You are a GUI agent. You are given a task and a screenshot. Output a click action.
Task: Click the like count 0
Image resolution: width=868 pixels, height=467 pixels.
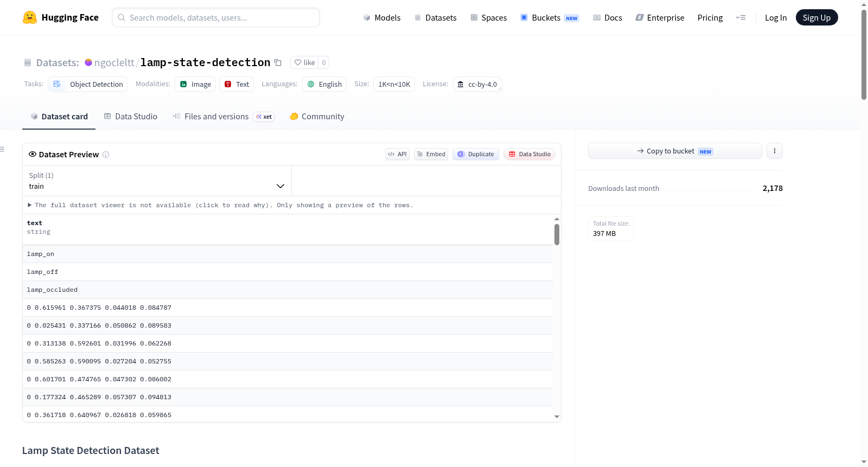pos(324,62)
